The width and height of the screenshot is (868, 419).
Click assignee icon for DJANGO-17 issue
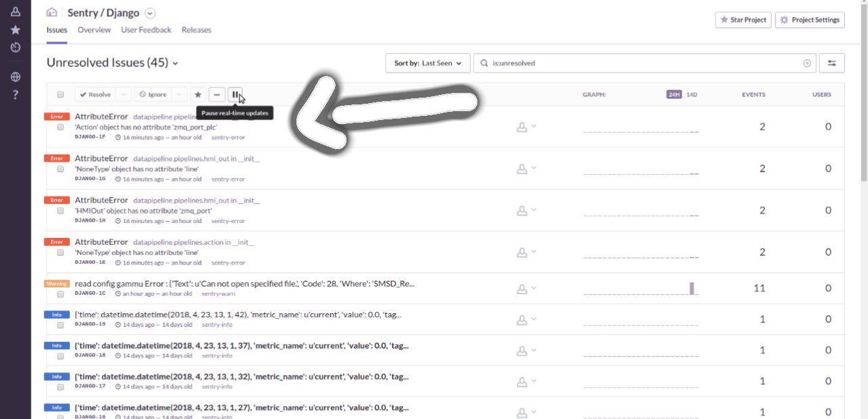[521, 381]
